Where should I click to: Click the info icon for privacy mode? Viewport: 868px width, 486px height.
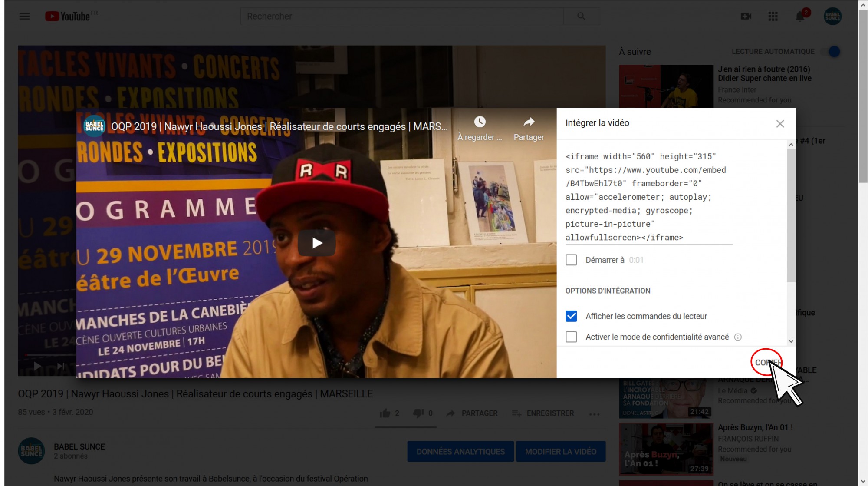738,337
